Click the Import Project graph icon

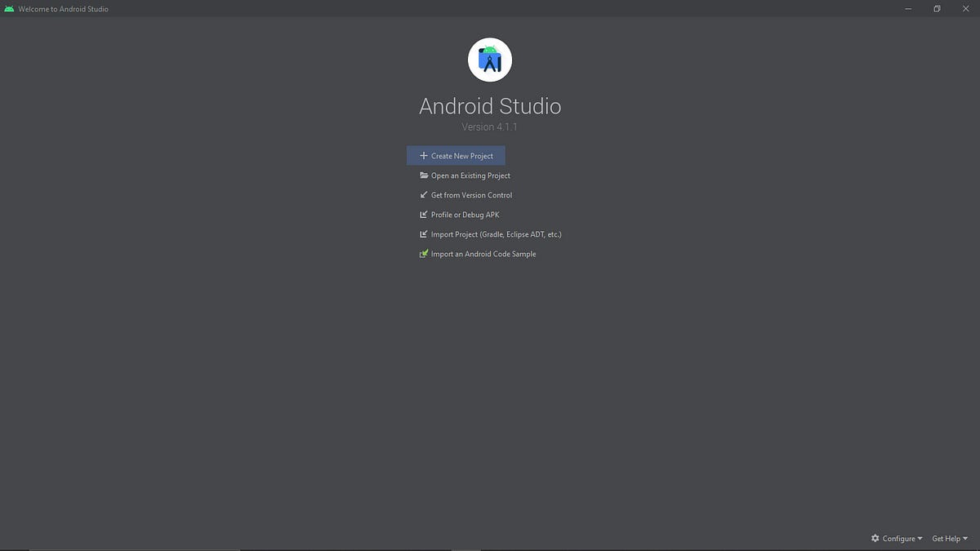point(423,233)
